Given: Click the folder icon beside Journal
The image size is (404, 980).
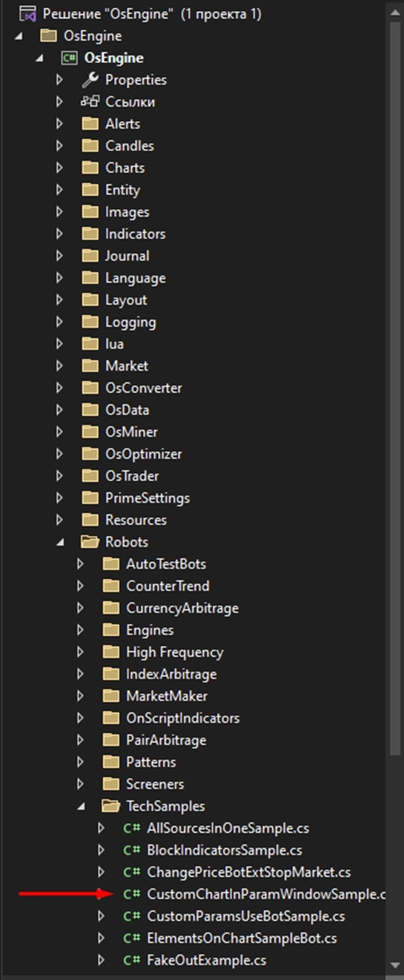Looking at the screenshot, I should pyautogui.click(x=90, y=256).
